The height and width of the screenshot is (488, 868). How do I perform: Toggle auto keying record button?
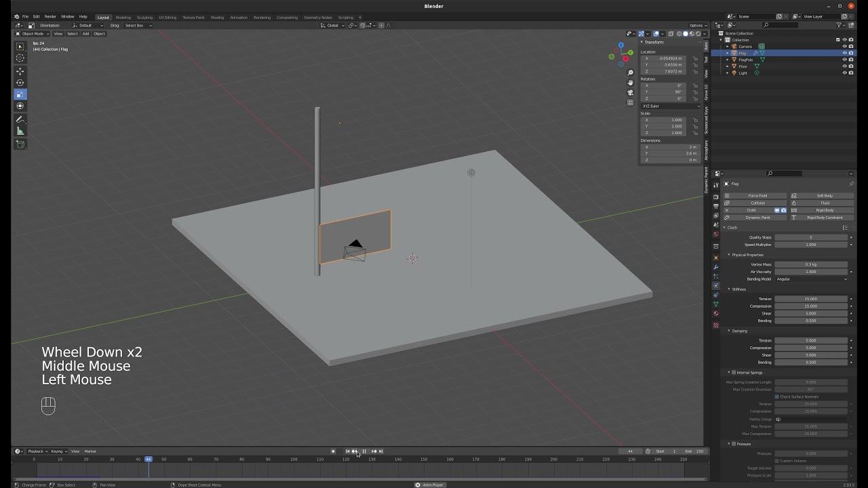click(x=333, y=451)
